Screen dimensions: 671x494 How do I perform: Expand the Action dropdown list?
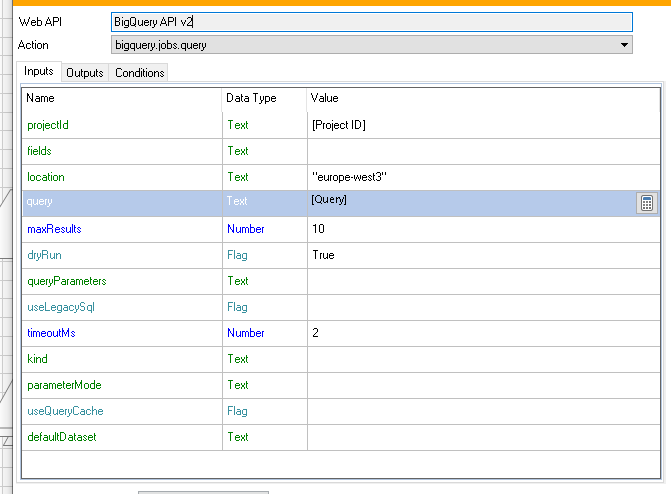click(624, 45)
